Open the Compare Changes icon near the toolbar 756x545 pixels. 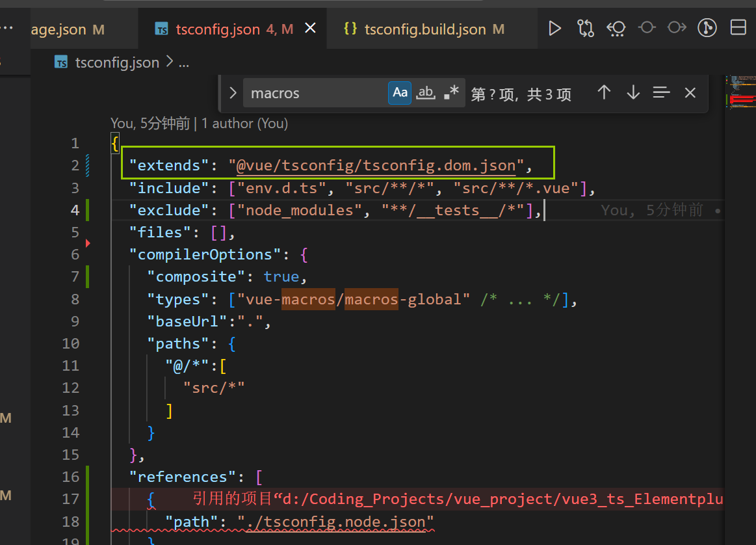[x=616, y=28]
